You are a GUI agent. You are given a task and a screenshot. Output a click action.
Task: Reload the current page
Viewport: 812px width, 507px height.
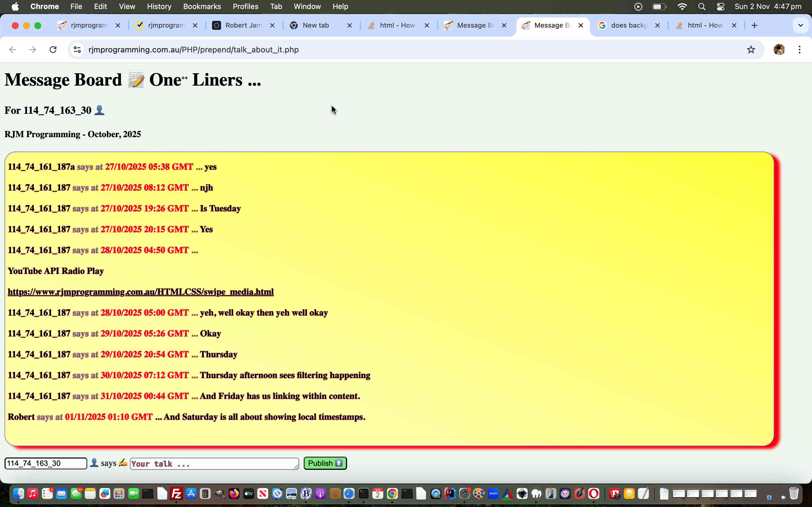[x=54, y=49]
